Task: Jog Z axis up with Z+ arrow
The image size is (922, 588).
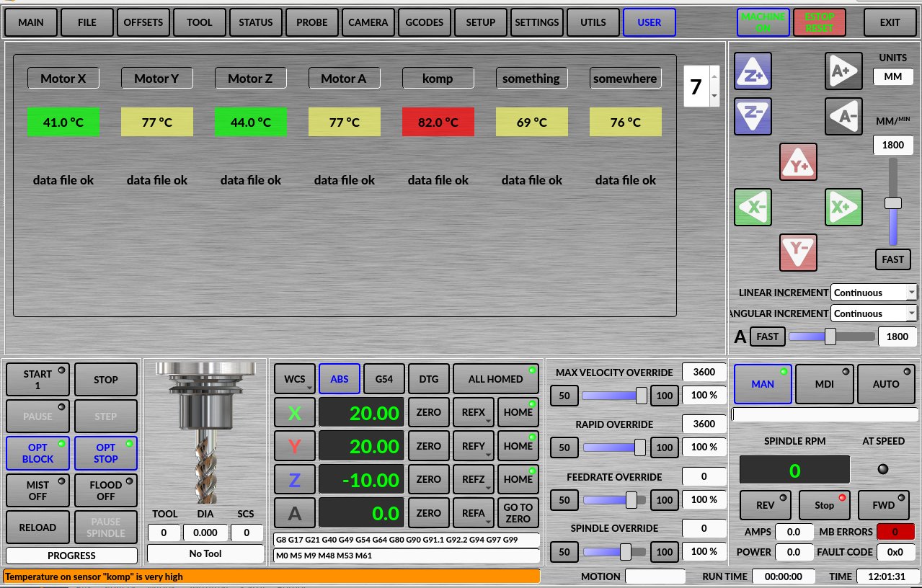Action: point(753,71)
